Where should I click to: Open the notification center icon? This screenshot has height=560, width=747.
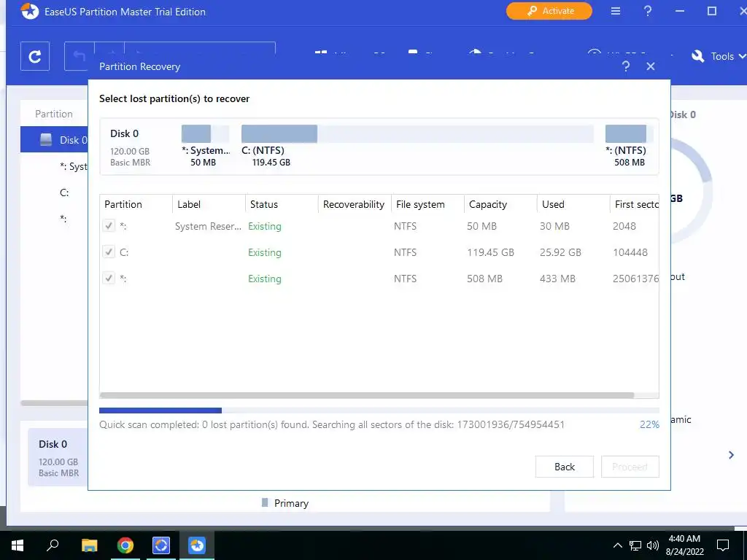pos(723,545)
